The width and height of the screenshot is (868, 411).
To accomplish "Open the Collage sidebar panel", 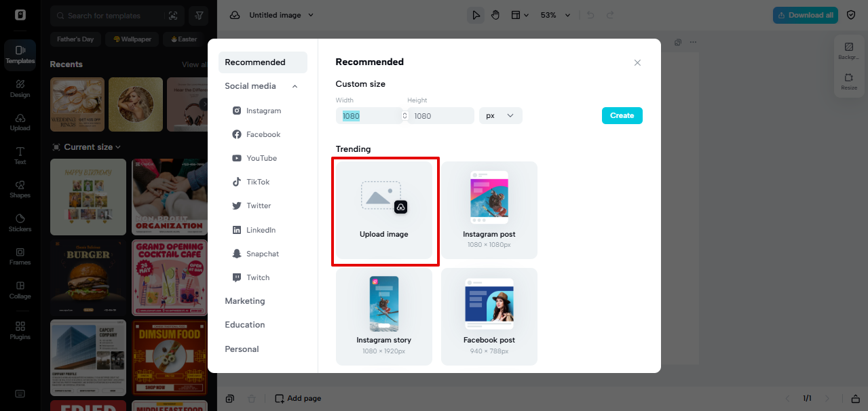I will pos(20,290).
